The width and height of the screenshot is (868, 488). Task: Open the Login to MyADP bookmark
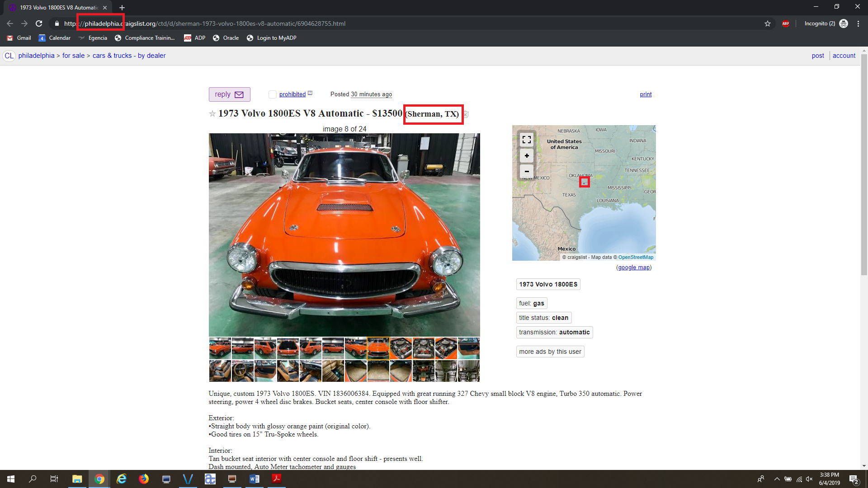pos(272,38)
